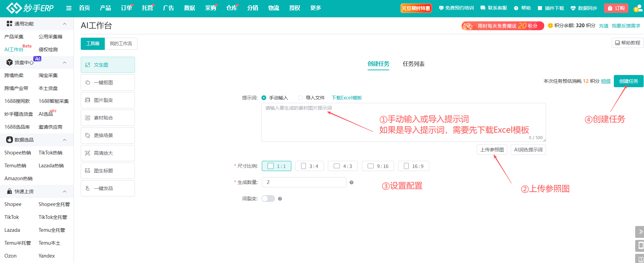
Task: Open 帮助教程 with the book icon
Action: (x=627, y=43)
